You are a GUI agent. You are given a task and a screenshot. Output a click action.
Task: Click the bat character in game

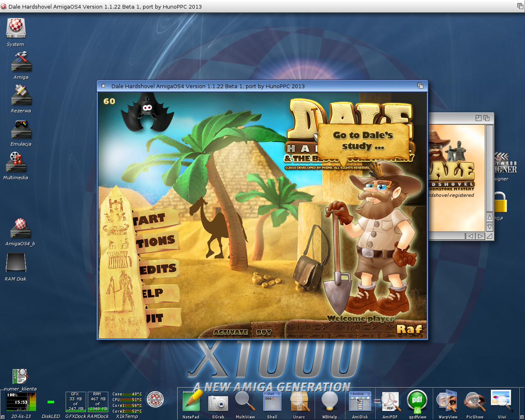click(x=146, y=112)
